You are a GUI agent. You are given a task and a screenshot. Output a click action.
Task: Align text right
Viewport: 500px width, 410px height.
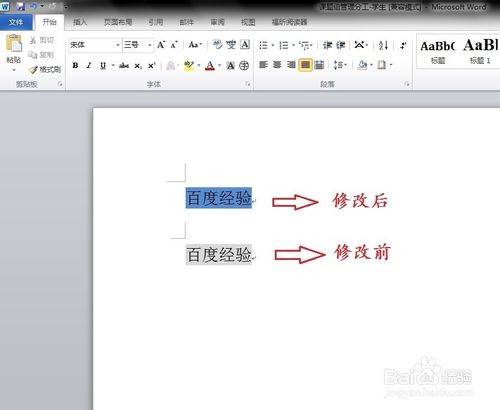coord(291,65)
